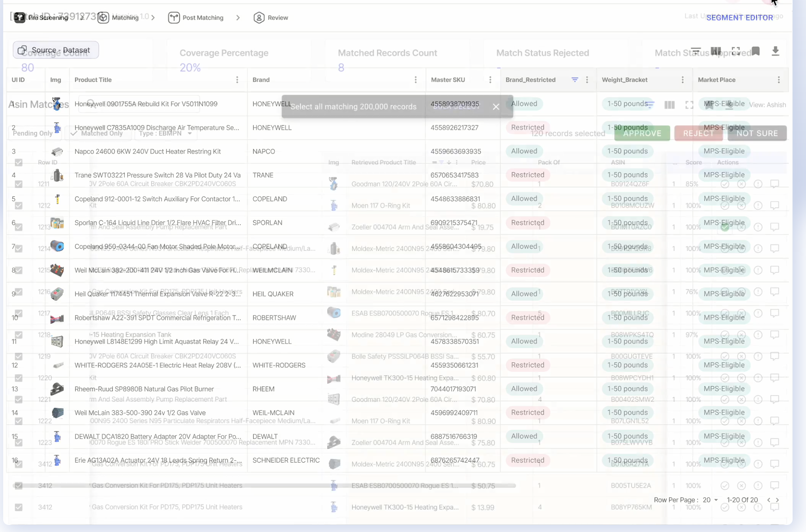Open the Brand_Restricted column options menu

pos(587,80)
